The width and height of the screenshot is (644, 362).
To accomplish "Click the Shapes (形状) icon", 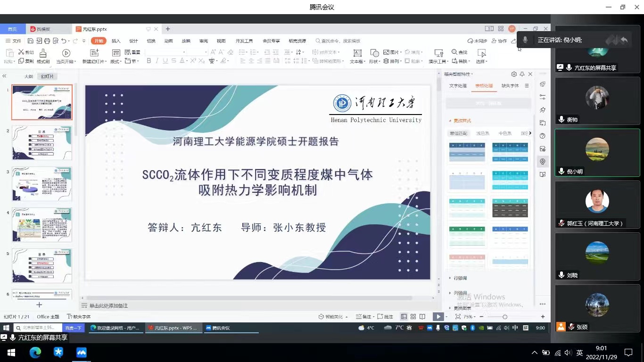I will (x=374, y=53).
